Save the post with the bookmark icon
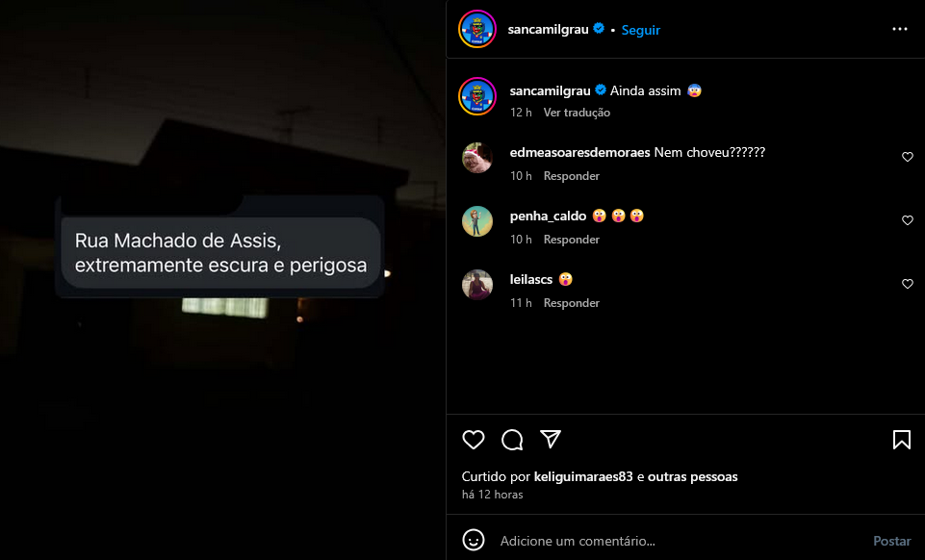The width and height of the screenshot is (925, 560). (x=901, y=440)
